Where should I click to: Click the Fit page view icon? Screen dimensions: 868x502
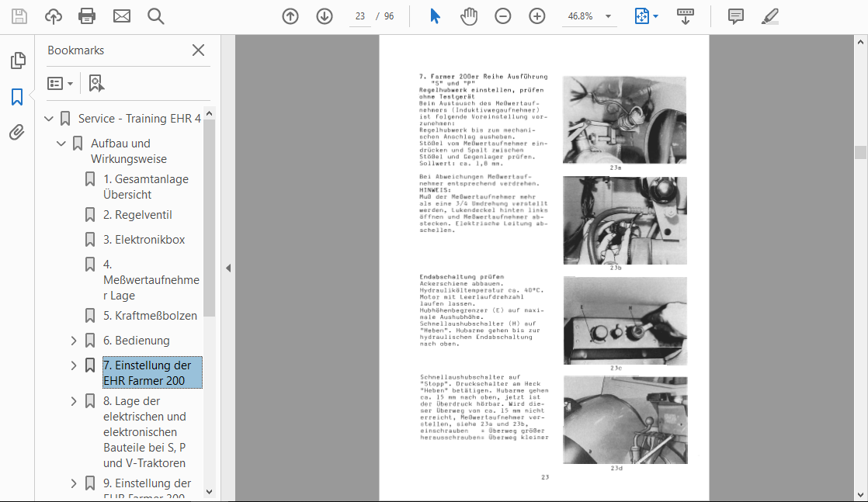click(x=641, y=16)
